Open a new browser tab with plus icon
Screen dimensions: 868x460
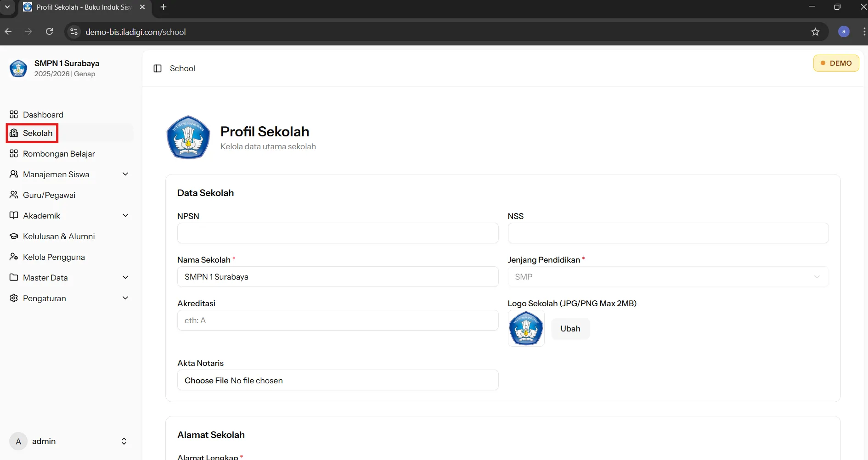(163, 7)
